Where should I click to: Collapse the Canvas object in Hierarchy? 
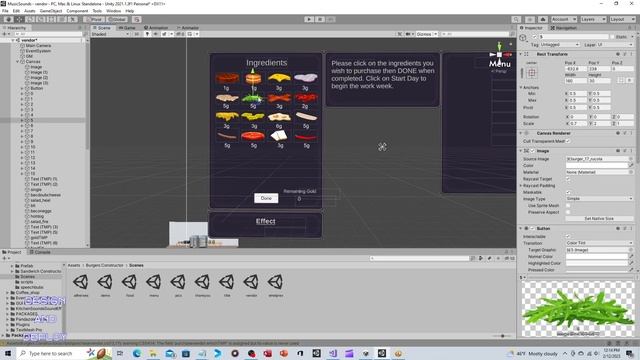click(x=18, y=62)
